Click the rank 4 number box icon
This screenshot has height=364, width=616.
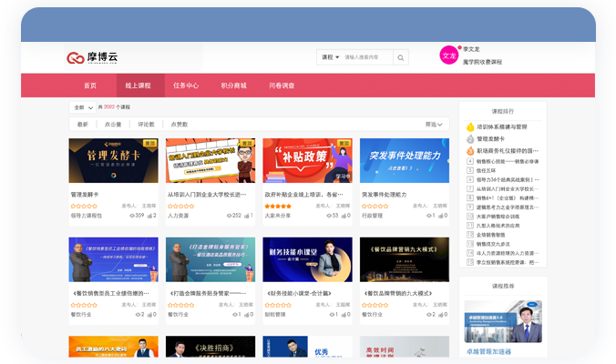470,161
